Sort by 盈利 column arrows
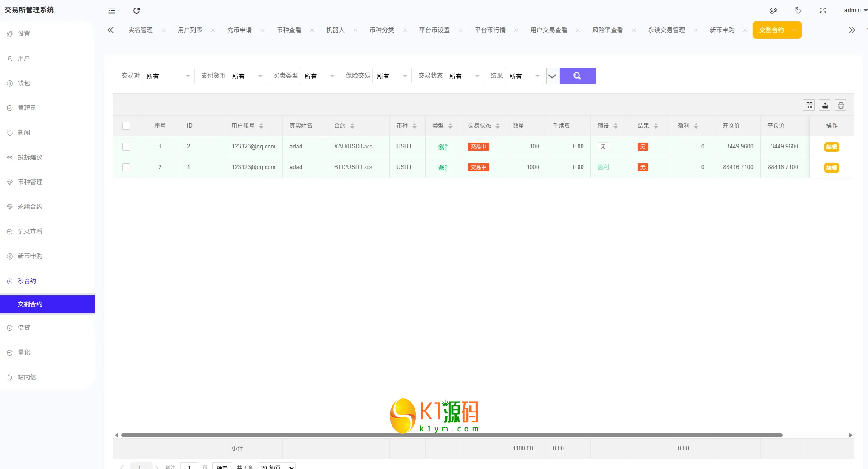Screen dimensions: 868x469 696,126
